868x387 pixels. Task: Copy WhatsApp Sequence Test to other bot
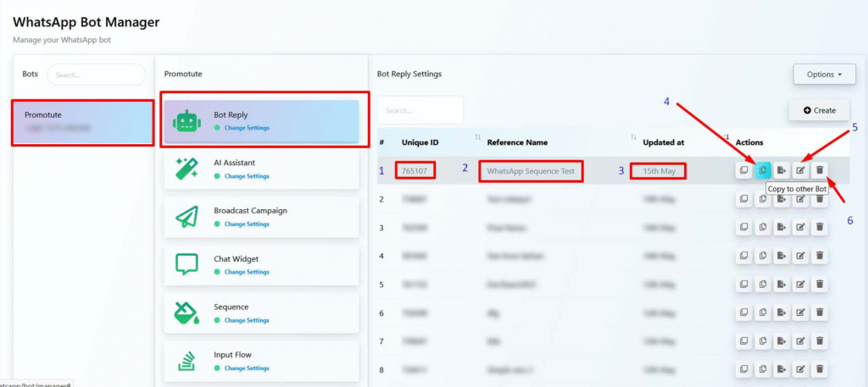click(763, 170)
